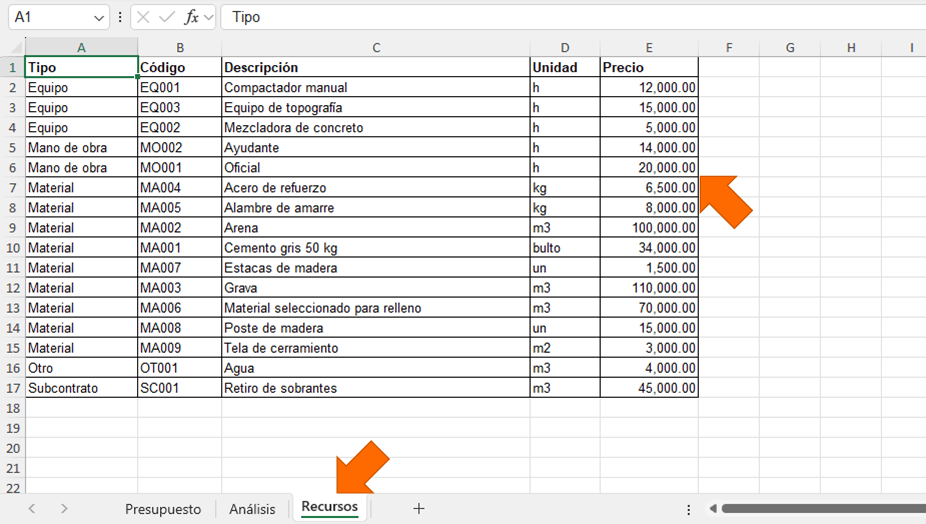Image resolution: width=926 pixels, height=524 pixels.
Task: Click cell Mezcladora de concreto
Action: coord(376,128)
